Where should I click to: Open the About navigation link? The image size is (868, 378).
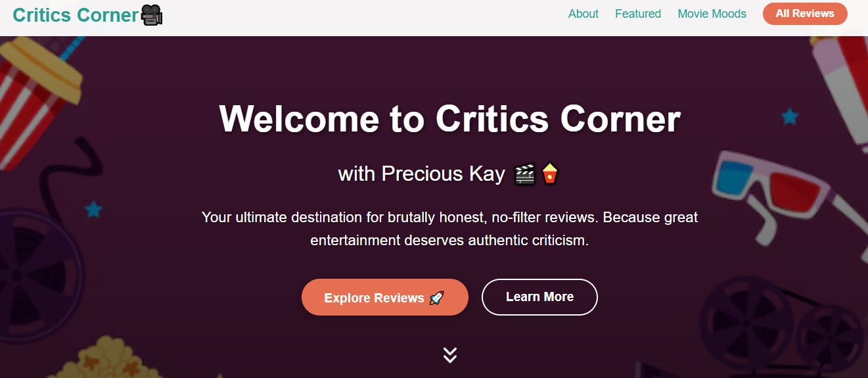click(x=583, y=14)
